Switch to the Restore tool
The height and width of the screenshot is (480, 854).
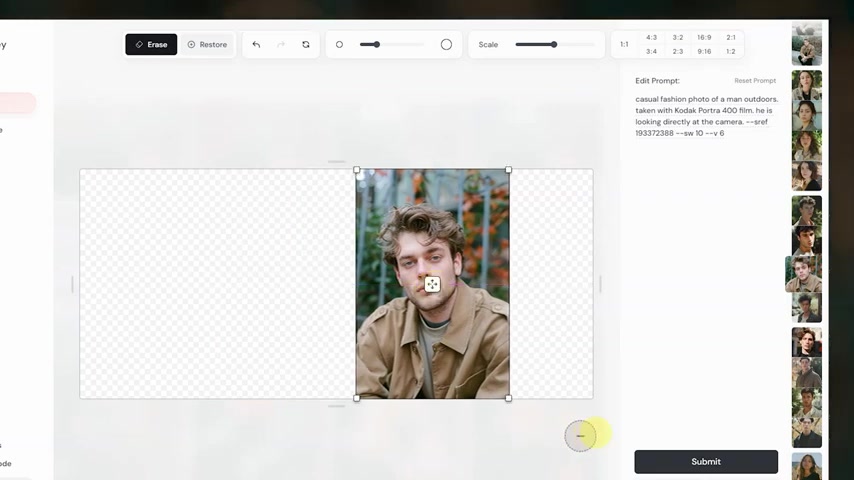[207, 45]
